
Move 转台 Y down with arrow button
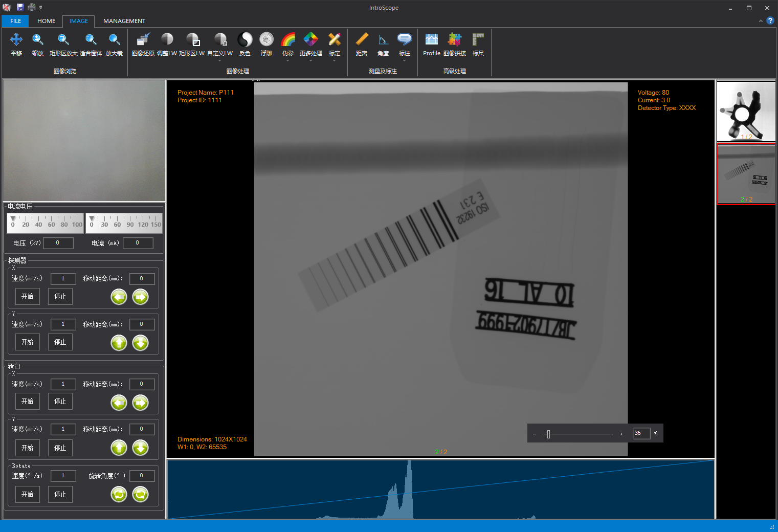tap(141, 448)
